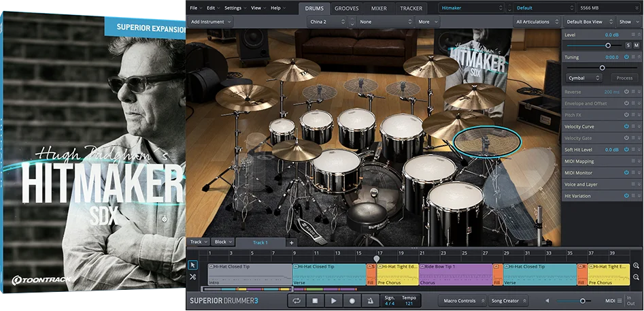Open the MIDI Mapping menu icon

[633, 161]
